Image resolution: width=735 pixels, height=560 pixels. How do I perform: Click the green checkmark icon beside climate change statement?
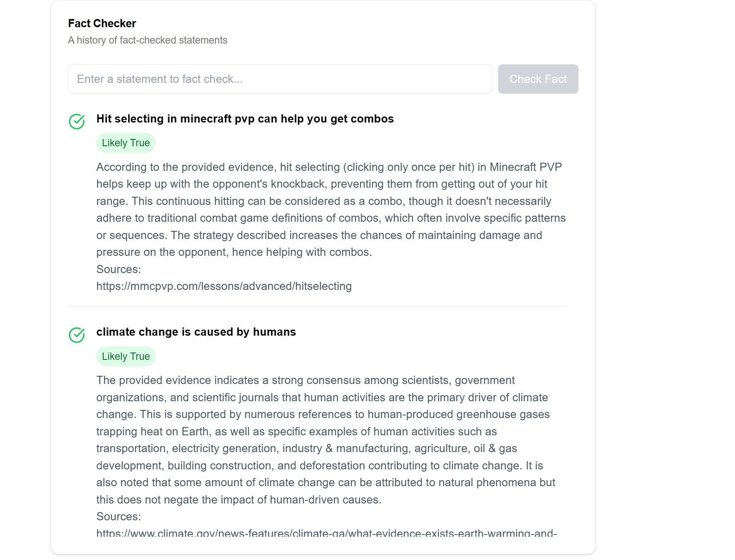tap(77, 335)
